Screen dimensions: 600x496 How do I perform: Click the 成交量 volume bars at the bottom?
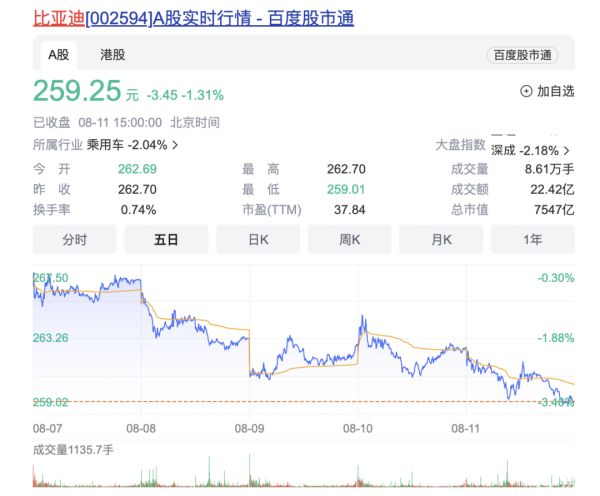300,482
